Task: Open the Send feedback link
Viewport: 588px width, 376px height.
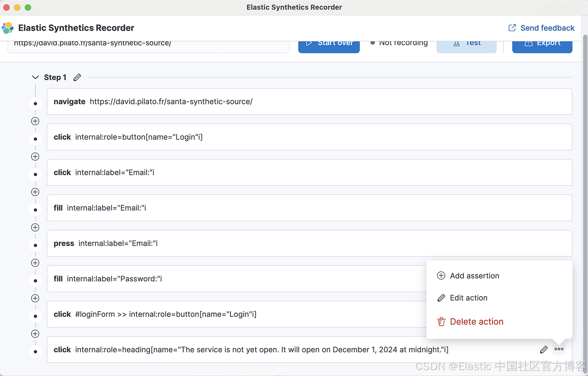Action: [x=541, y=28]
